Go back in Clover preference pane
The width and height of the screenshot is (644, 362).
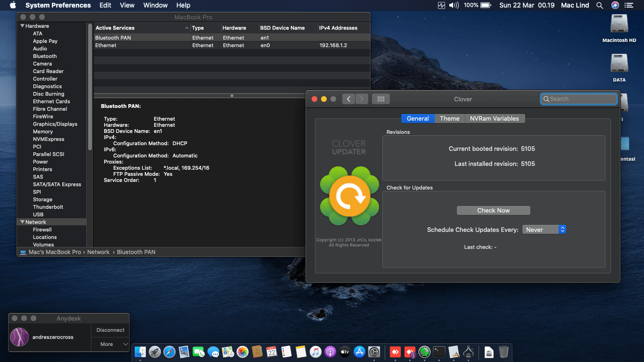(x=348, y=99)
